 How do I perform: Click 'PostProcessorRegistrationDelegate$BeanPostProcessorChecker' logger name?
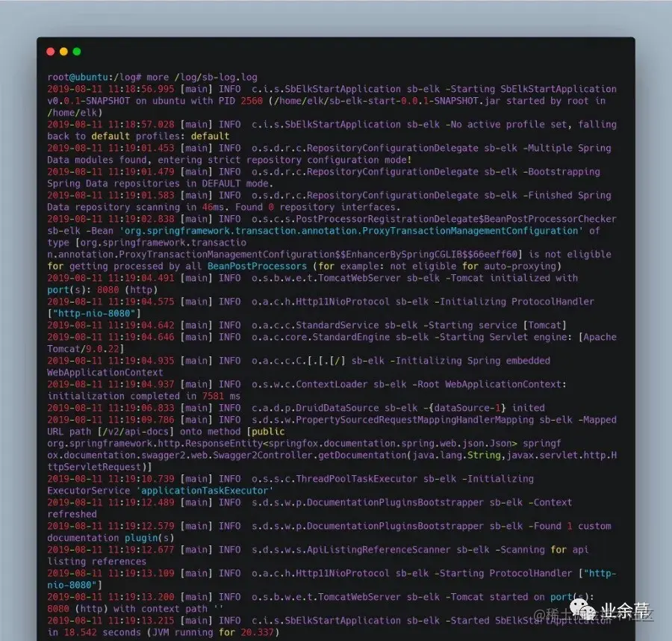click(456, 219)
